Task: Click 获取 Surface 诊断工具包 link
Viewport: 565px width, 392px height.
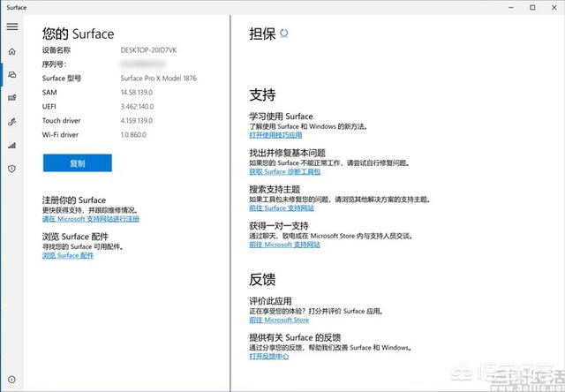Action: (x=285, y=171)
